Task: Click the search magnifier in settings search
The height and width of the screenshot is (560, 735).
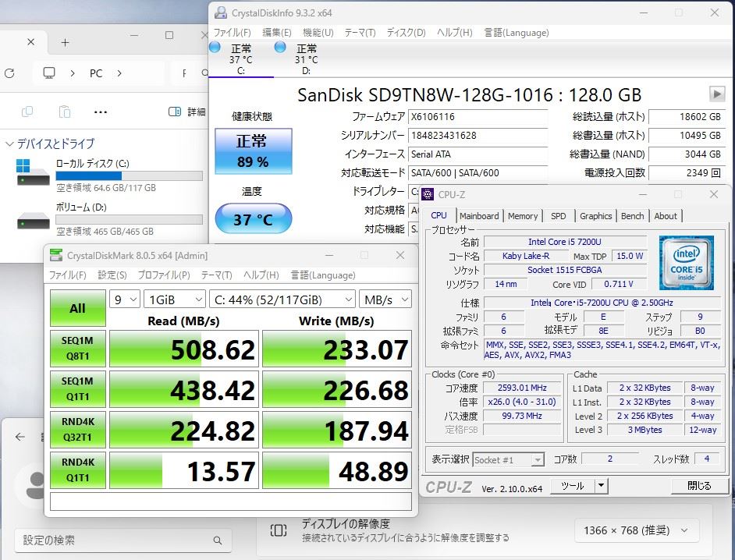Action: [x=218, y=541]
